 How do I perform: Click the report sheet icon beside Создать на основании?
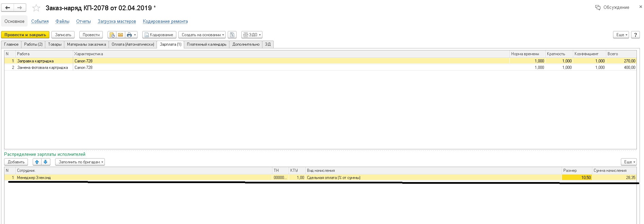click(232, 35)
